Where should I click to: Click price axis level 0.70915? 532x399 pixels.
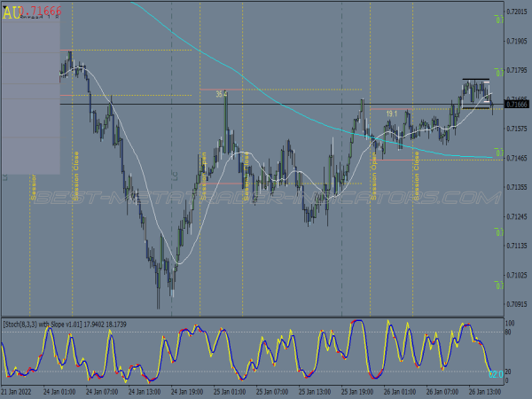(x=517, y=304)
